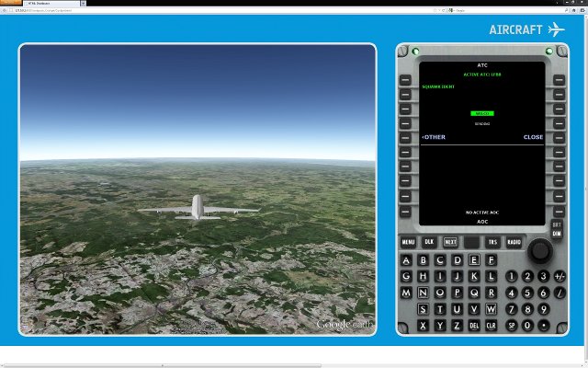Click the DEL key
The height and width of the screenshot is (368, 588).
[474, 326]
